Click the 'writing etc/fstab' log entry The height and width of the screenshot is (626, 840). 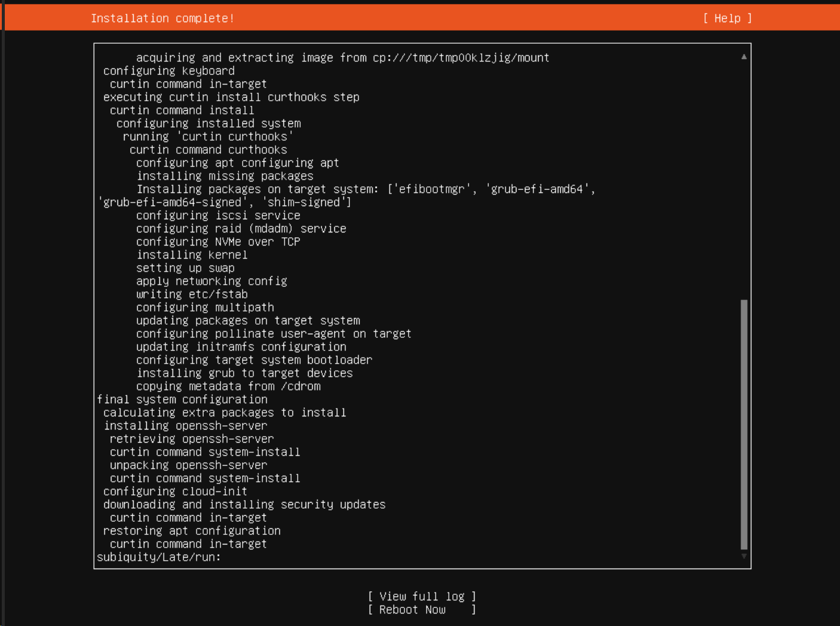(x=192, y=294)
